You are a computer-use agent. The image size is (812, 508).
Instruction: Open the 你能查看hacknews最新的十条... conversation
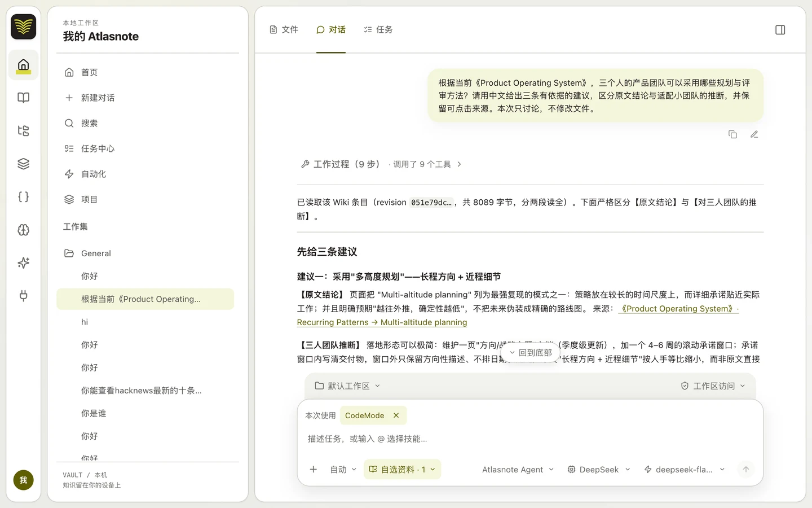click(x=145, y=391)
